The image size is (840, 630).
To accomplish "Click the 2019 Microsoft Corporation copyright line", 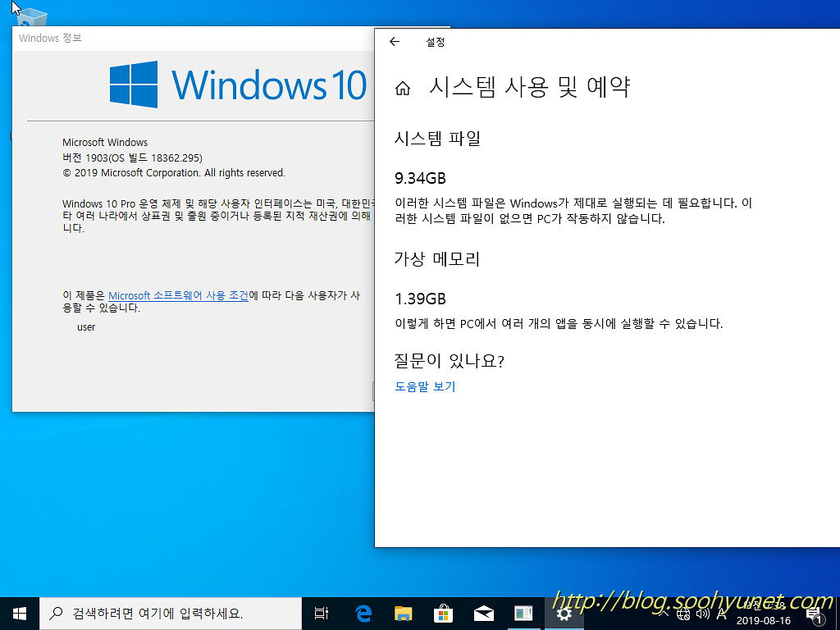I will click(174, 173).
